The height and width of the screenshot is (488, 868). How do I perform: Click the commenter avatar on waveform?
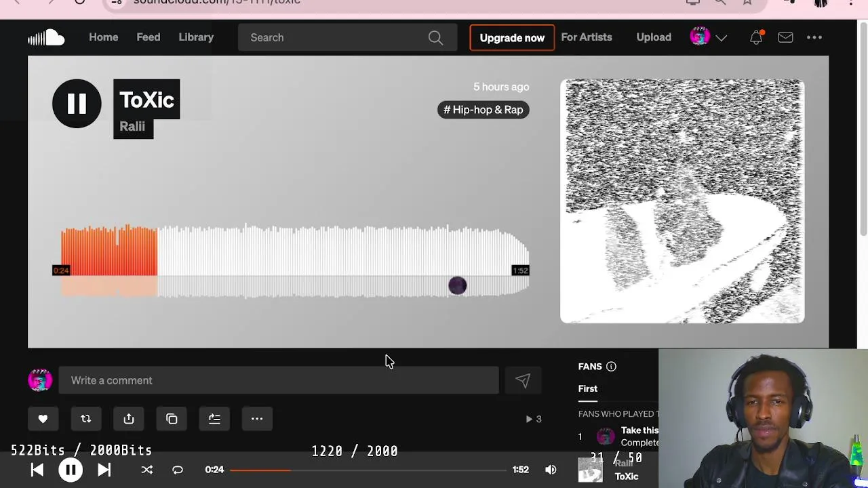[458, 286]
